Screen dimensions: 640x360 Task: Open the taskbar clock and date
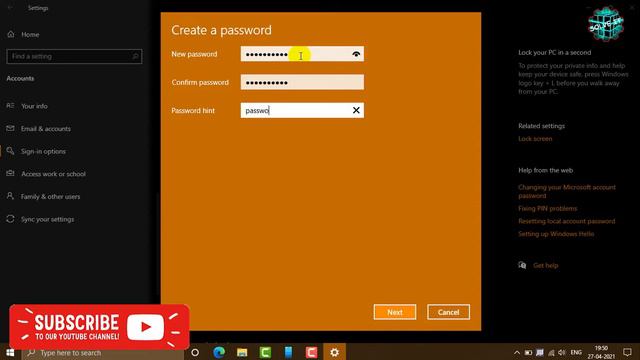(601, 352)
